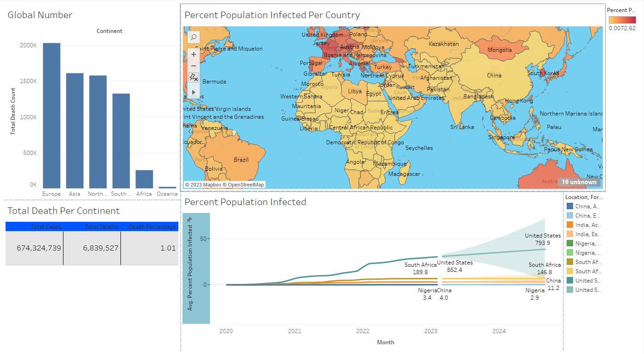Click the magnifier icon to search for a country
This screenshot has height=354, width=644.
click(x=193, y=37)
